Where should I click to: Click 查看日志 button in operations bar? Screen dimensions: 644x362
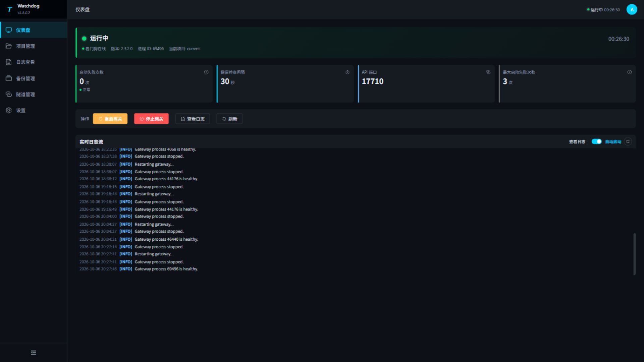point(193,119)
